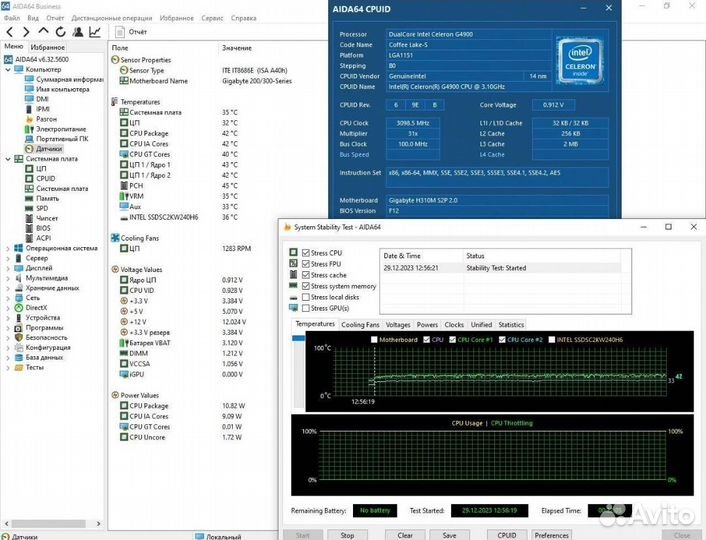Expand the Дисплей tree node
The height and width of the screenshot is (540, 706).
coord(8,268)
